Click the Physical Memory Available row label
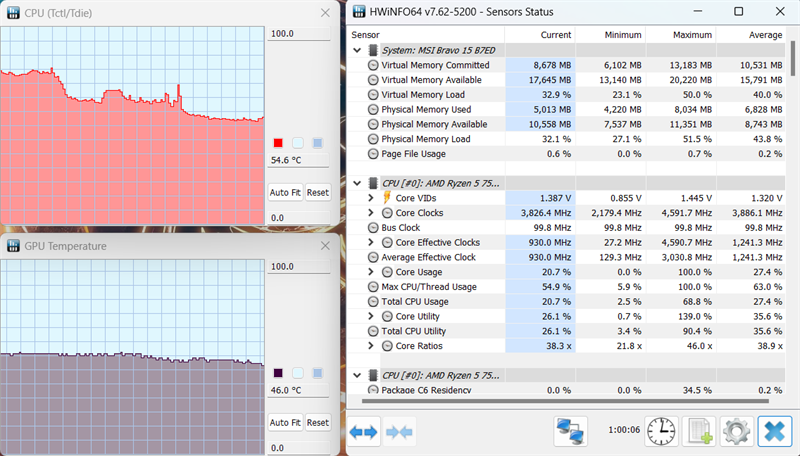Screen dimensions: 800x456 click(x=434, y=124)
